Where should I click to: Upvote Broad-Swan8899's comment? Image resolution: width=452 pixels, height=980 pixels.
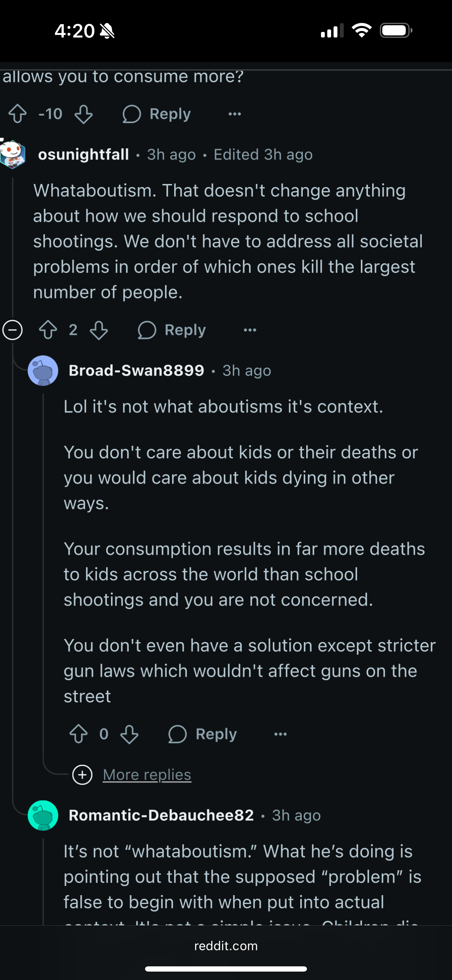point(79,734)
